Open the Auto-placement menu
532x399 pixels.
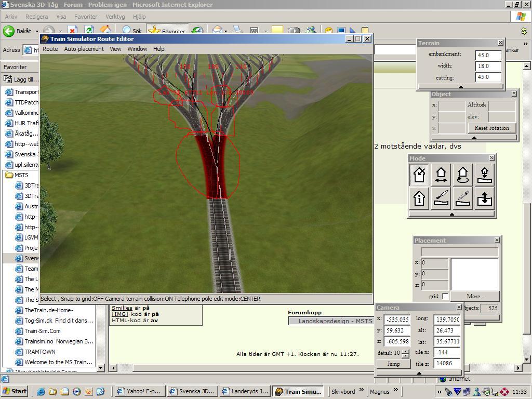84,49
